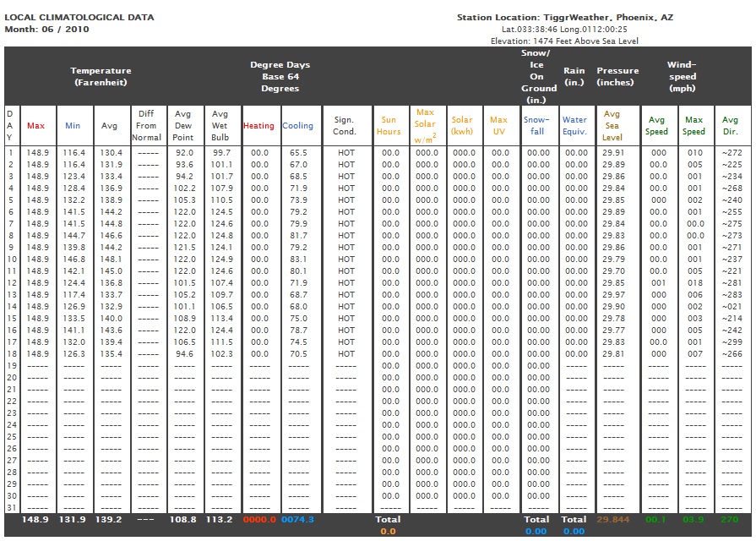Select the 'Month: 06 / 2010' text

46,29
